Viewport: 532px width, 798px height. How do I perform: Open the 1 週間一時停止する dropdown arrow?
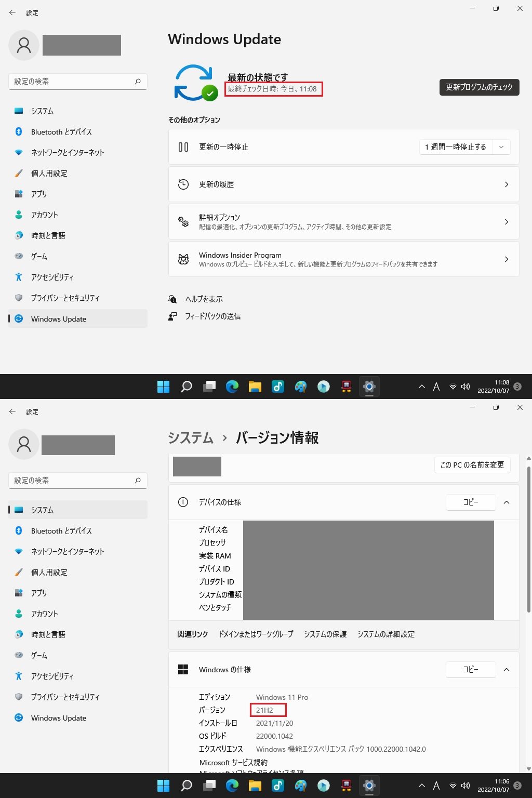(x=501, y=147)
